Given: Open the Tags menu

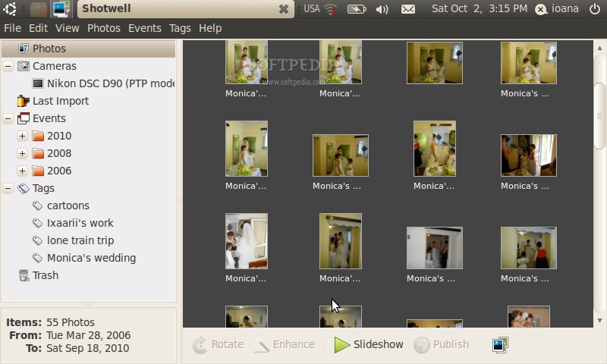Looking at the screenshot, I should [x=180, y=28].
